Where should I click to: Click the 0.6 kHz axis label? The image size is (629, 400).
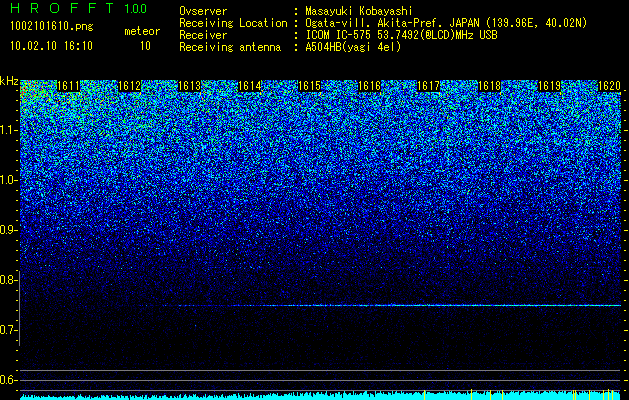click(x=7, y=380)
